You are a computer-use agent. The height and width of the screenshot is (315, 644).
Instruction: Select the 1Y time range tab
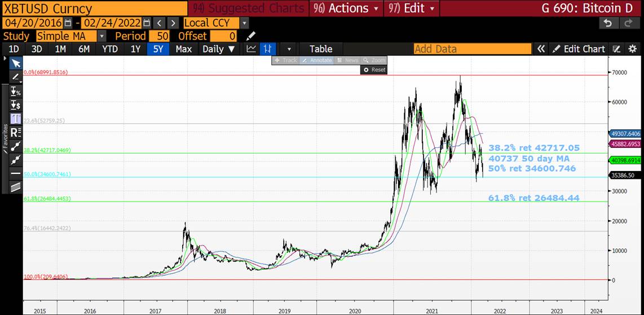(135, 49)
